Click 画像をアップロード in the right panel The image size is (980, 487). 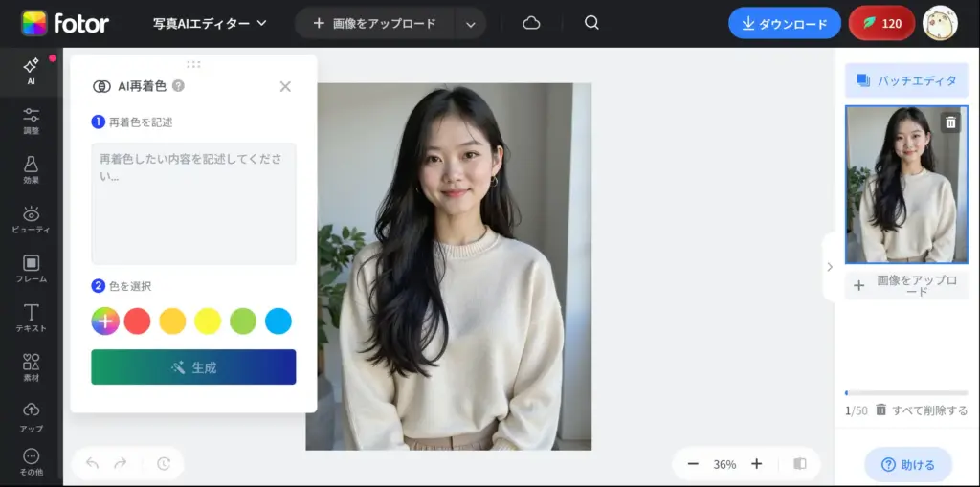[906, 286]
